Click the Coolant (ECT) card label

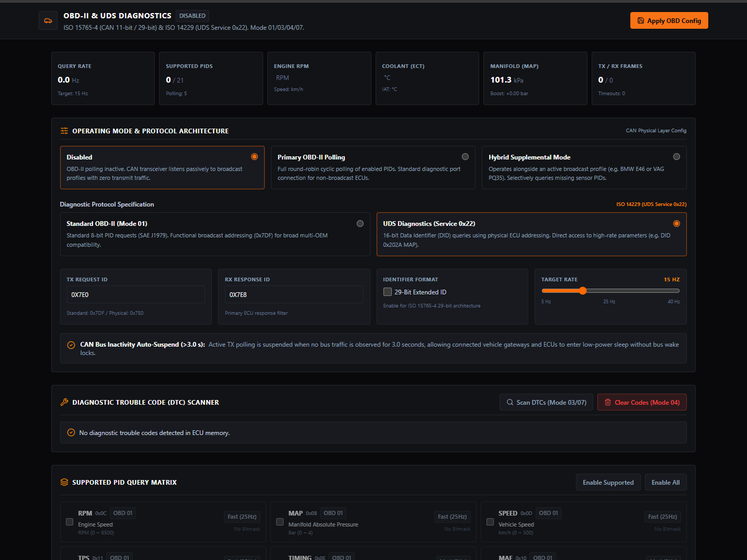coord(403,66)
